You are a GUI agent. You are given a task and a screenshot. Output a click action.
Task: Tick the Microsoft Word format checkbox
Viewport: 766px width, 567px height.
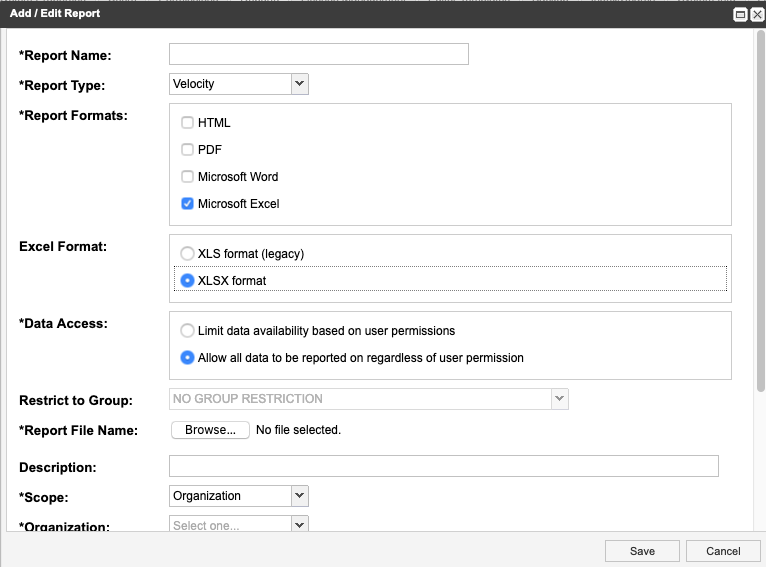point(187,177)
